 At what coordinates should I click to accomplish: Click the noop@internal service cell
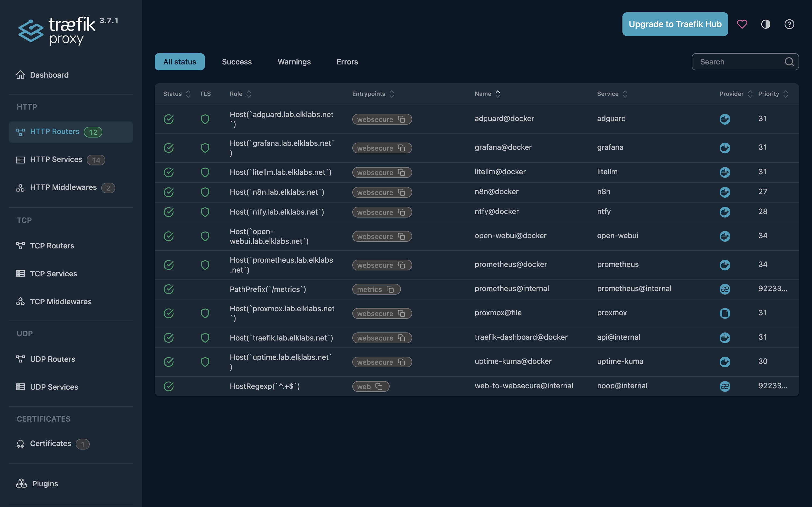coord(622,386)
